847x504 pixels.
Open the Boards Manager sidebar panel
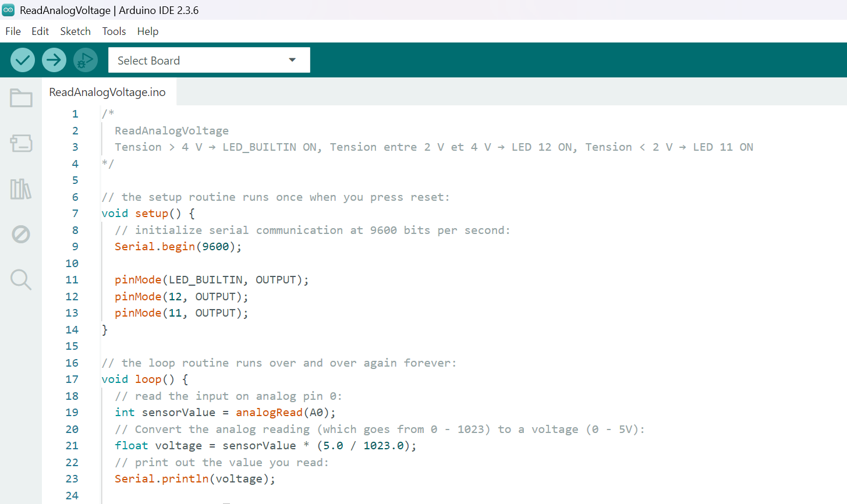click(21, 143)
